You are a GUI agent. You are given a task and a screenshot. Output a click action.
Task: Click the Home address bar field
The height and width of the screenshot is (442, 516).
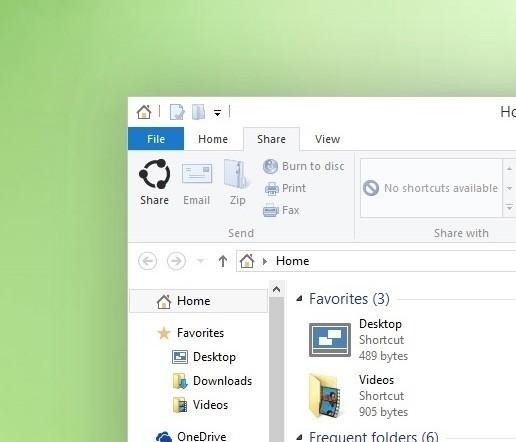(376, 261)
